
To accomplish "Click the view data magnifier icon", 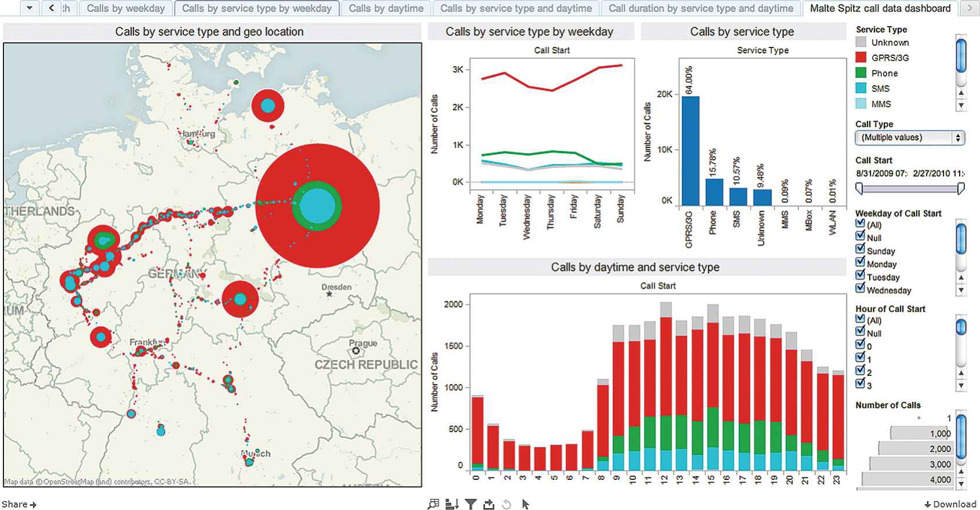I will coord(433,504).
